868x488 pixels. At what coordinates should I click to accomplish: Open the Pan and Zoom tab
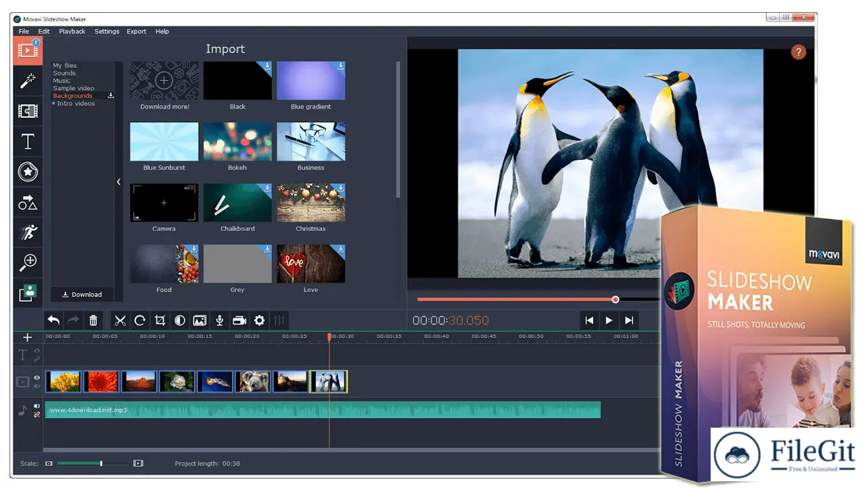tap(28, 262)
